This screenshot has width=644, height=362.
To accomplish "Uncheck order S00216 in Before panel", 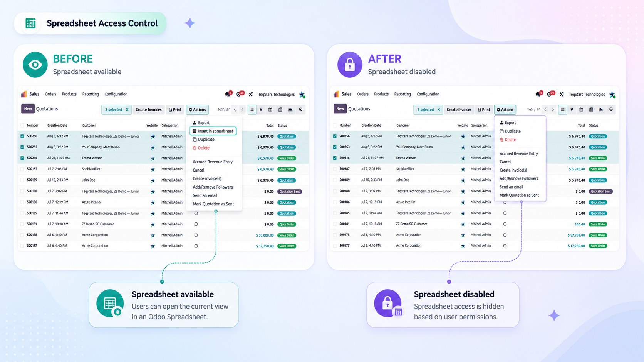I will (x=22, y=158).
